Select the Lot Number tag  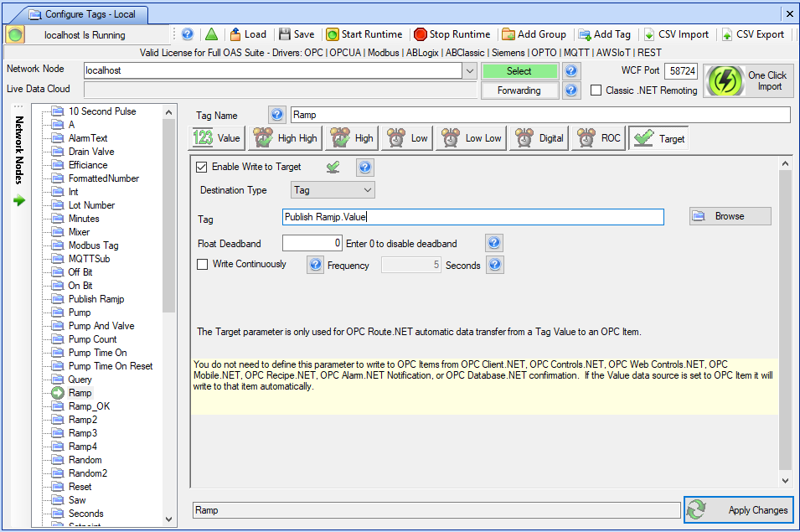tap(91, 205)
